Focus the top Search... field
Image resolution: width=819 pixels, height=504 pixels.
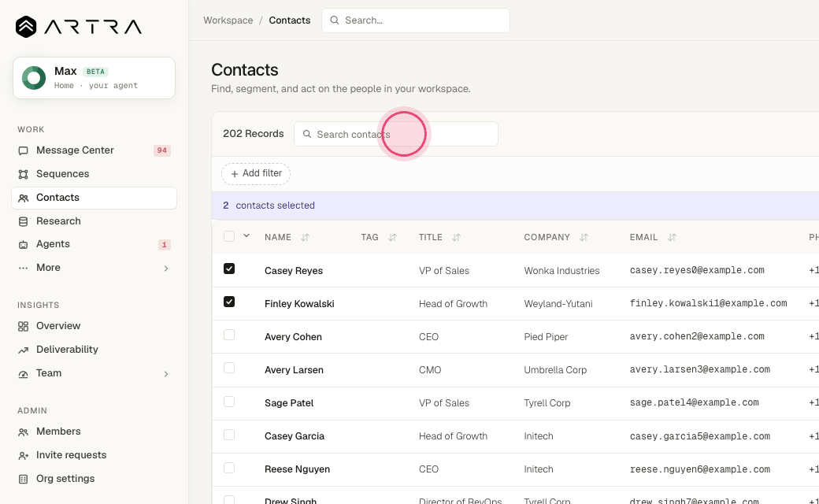416,20
